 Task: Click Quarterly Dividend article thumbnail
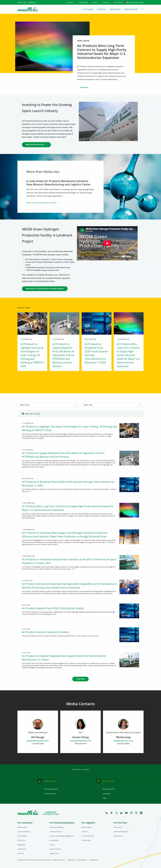[129, 635]
